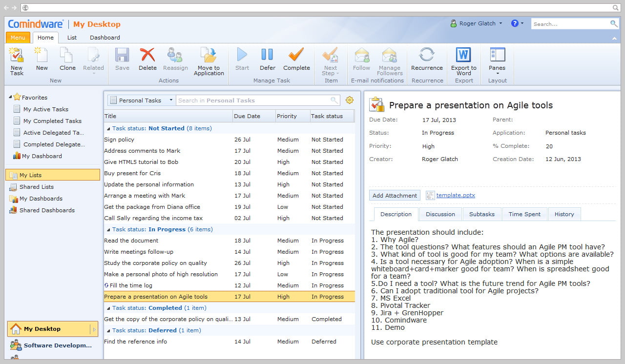
Task: Mark the task as Complete
Action: click(x=296, y=60)
